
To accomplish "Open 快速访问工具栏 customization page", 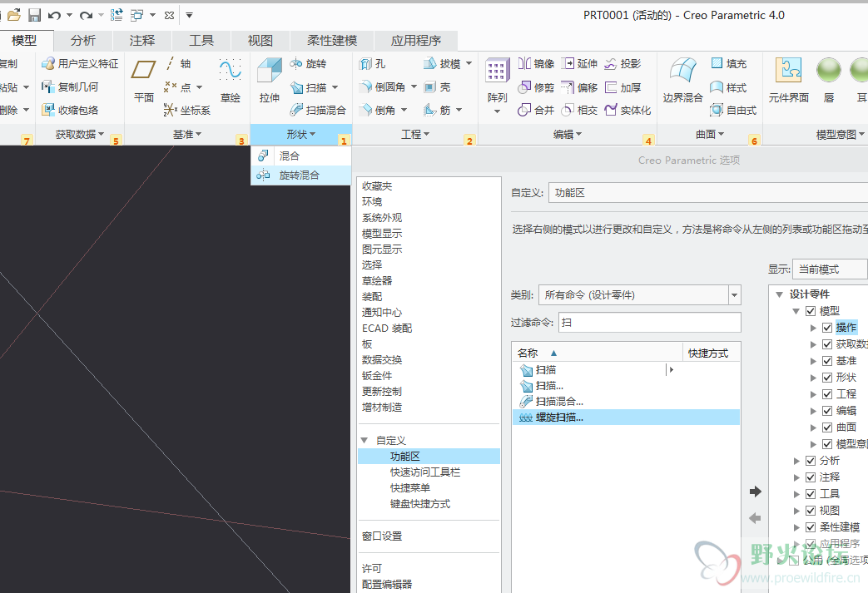I will pos(425,472).
